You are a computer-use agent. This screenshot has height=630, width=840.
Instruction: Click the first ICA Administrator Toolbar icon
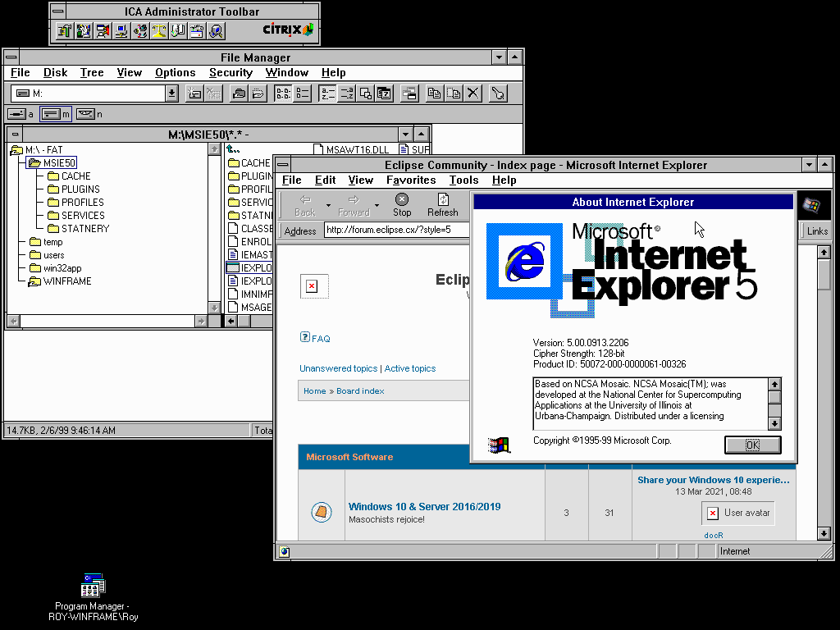(x=64, y=31)
